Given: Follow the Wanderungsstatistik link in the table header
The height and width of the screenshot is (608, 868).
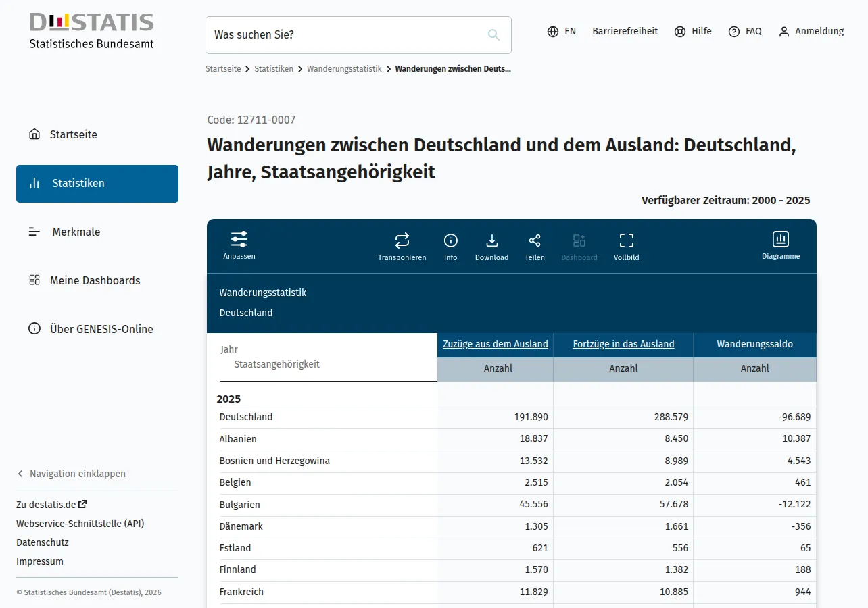Looking at the screenshot, I should point(263,293).
